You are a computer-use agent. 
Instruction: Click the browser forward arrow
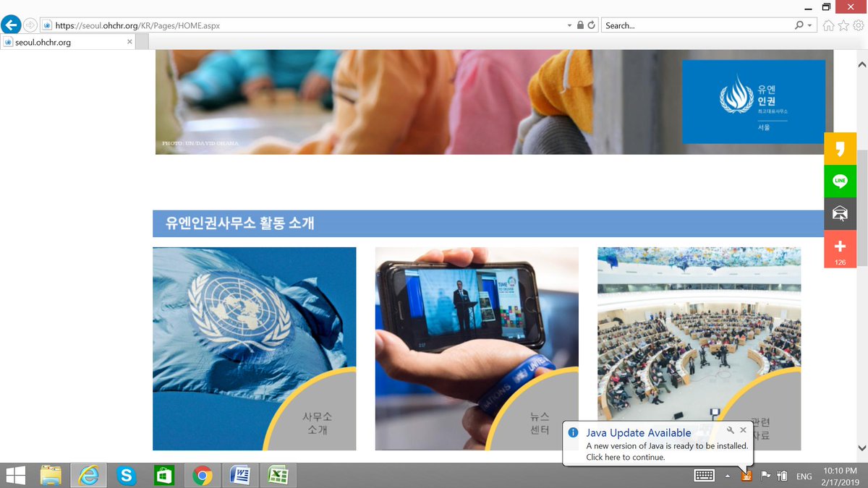(30, 25)
